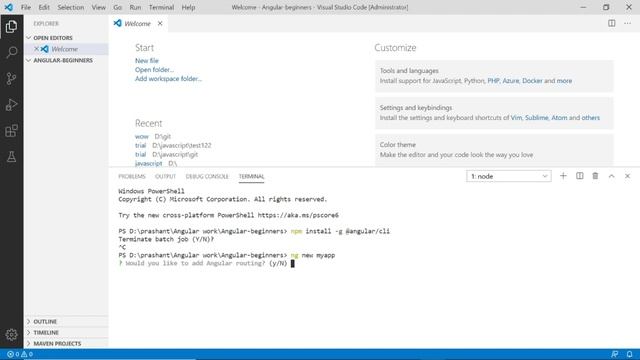640x360 pixels.
Task: Select the Welcome editor tab
Action: pyautogui.click(x=138, y=24)
